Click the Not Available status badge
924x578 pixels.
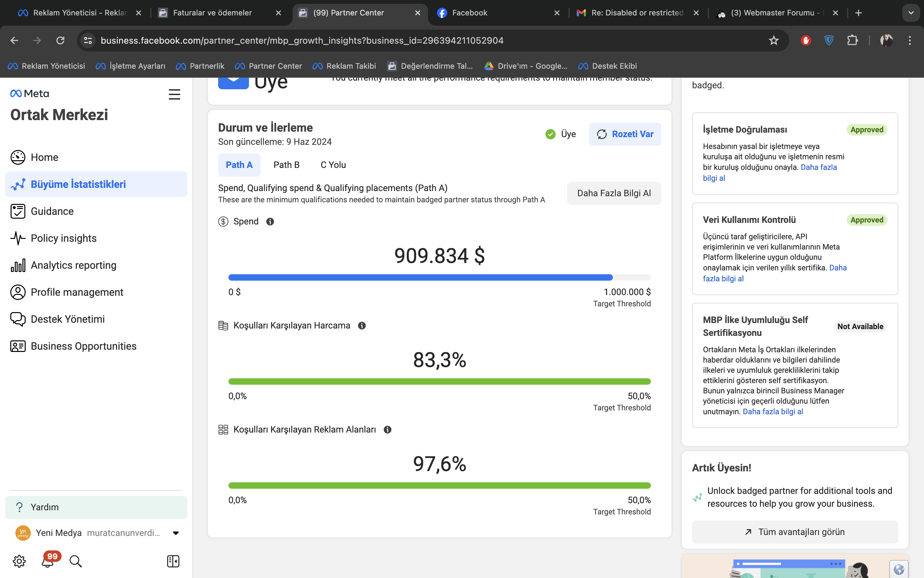pyautogui.click(x=860, y=327)
